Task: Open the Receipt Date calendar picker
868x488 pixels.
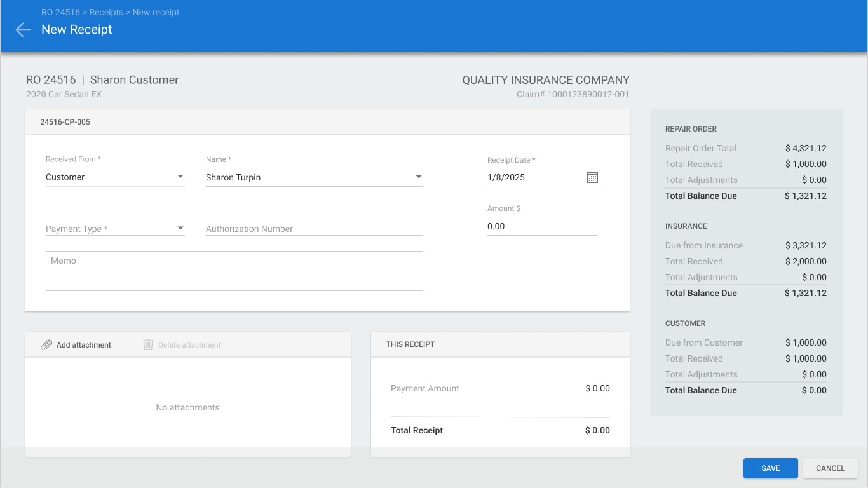Action: [592, 177]
